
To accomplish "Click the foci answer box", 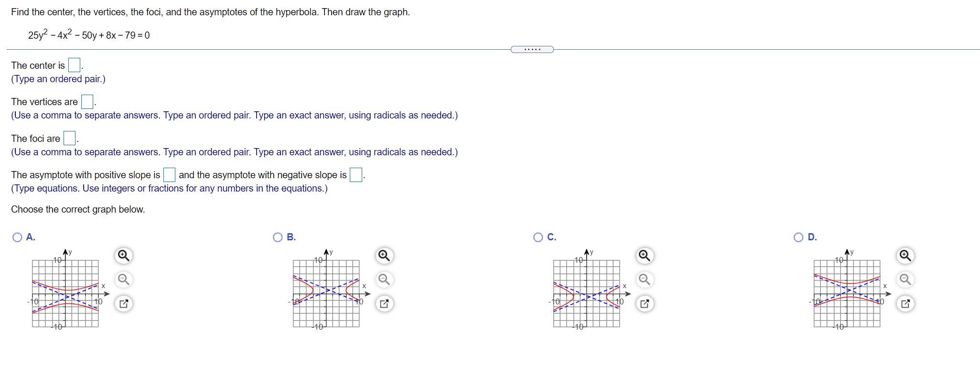I will [x=69, y=138].
